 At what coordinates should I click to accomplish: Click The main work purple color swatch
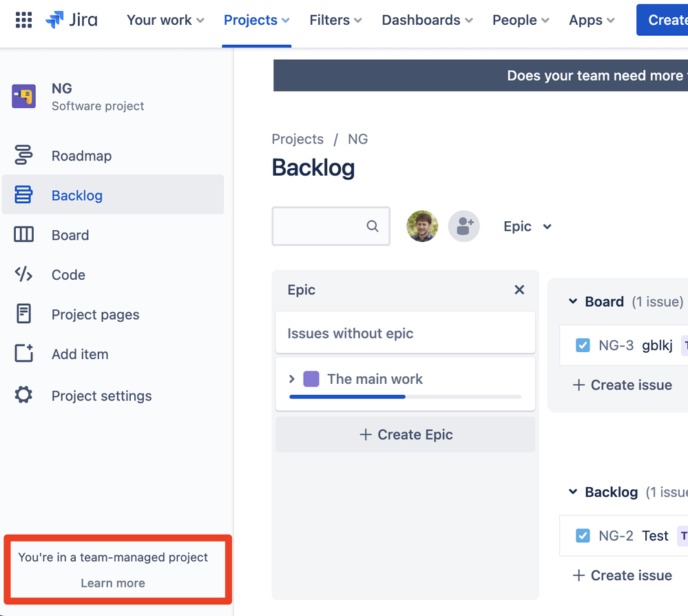coord(311,379)
